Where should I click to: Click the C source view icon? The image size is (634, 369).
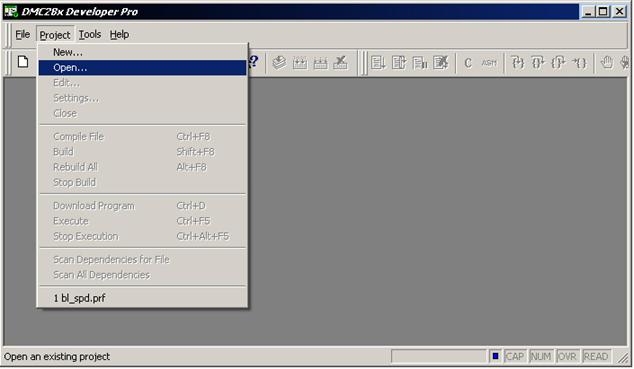point(468,63)
